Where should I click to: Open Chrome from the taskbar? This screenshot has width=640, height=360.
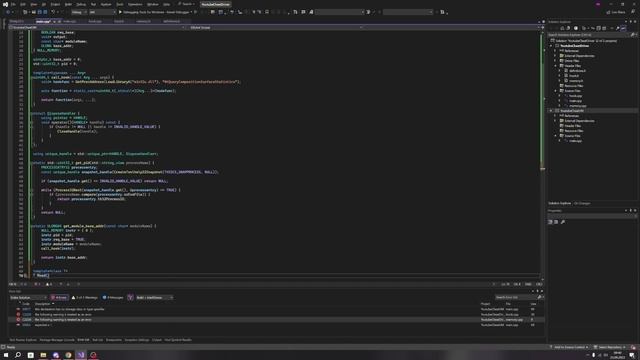tap(68, 355)
